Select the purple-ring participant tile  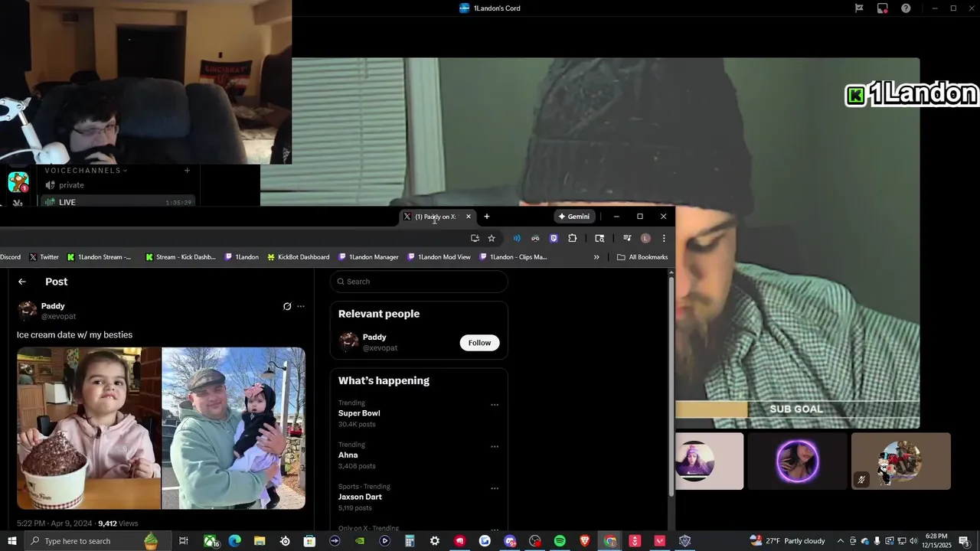click(x=797, y=461)
